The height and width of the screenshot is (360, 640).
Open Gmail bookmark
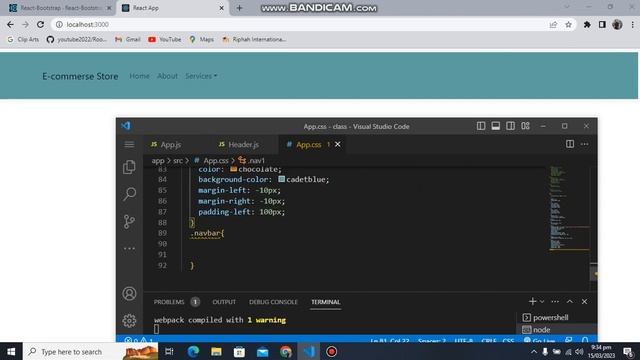click(x=128, y=39)
